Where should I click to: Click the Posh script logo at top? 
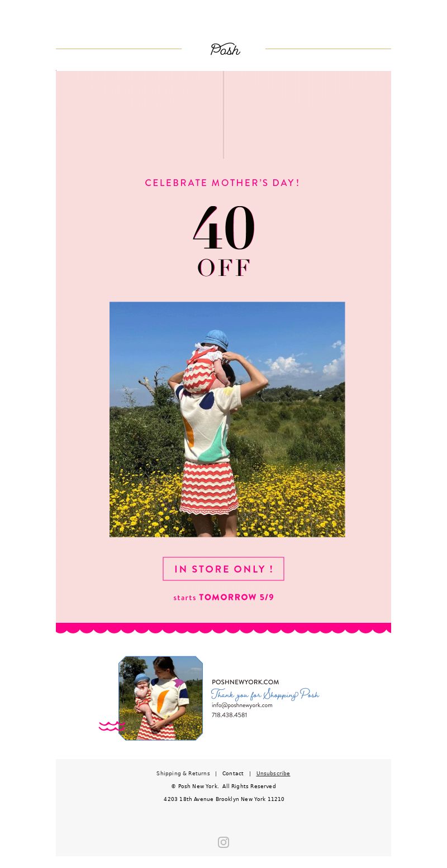point(225,50)
